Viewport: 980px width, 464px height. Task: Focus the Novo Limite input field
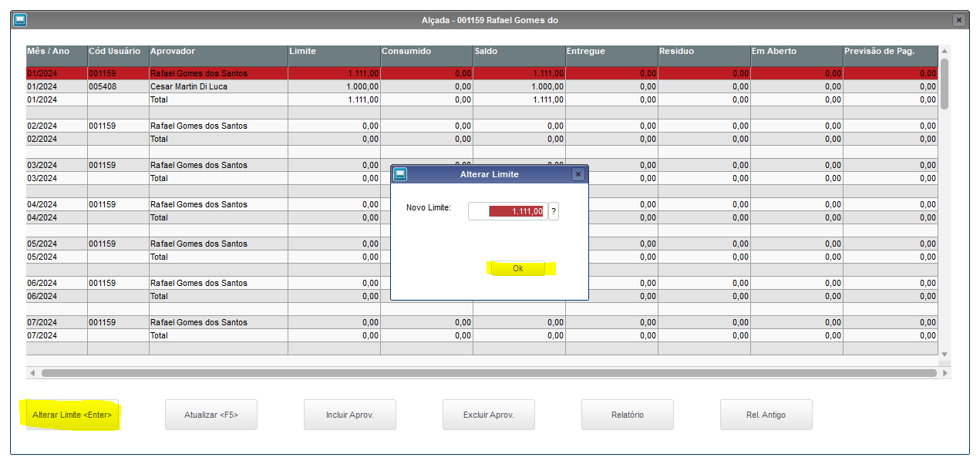(x=507, y=211)
